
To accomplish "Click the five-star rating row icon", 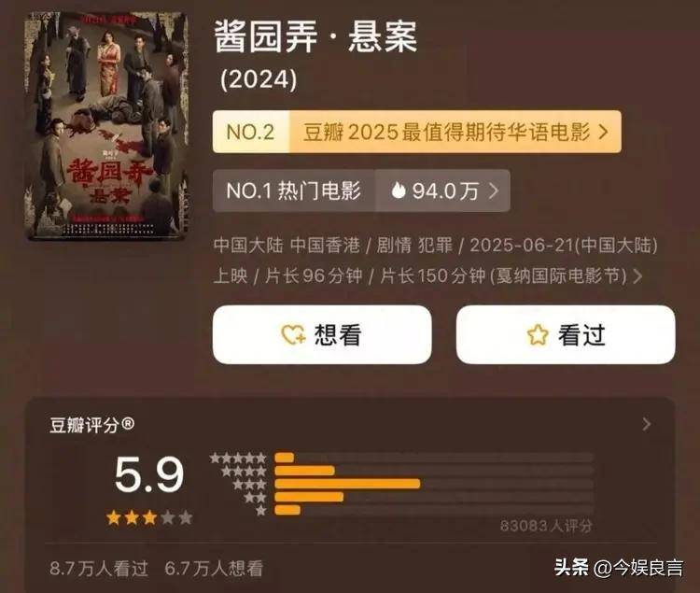I will point(238,458).
